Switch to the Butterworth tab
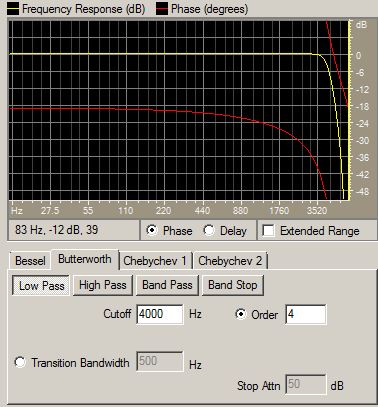The height and width of the screenshot is (407, 378). [85, 259]
